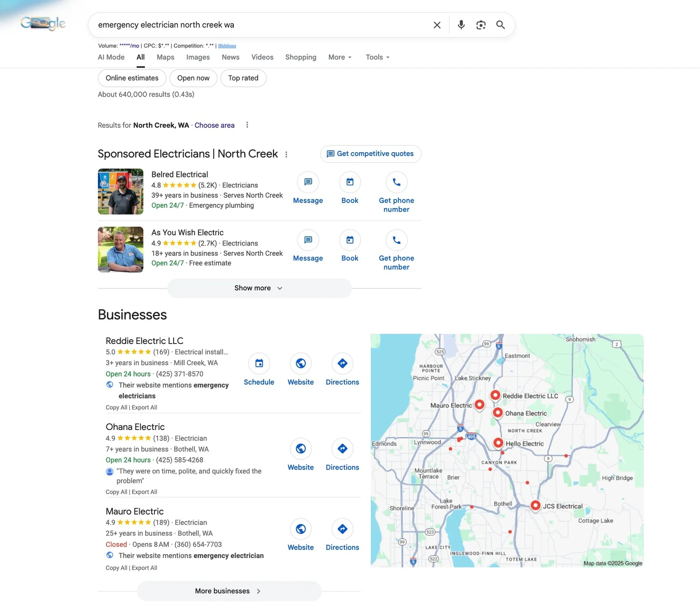
Task: Select the Mauro Electric map pin
Action: pos(479,405)
